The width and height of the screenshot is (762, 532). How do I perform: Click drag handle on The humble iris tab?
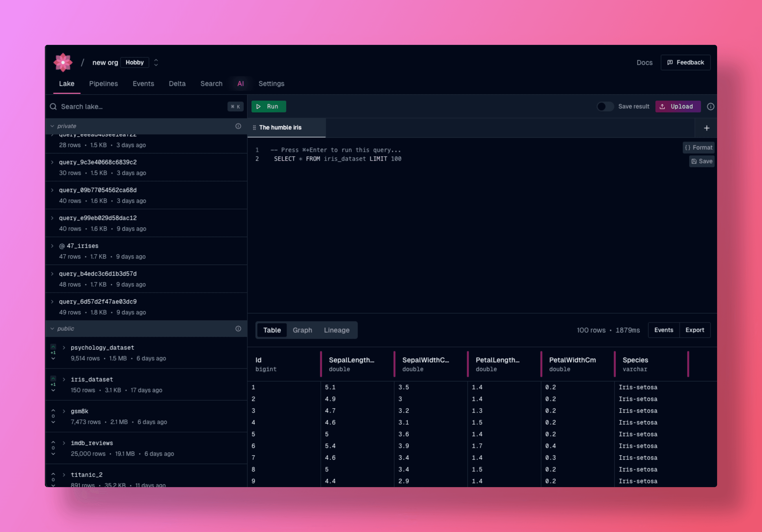(254, 128)
